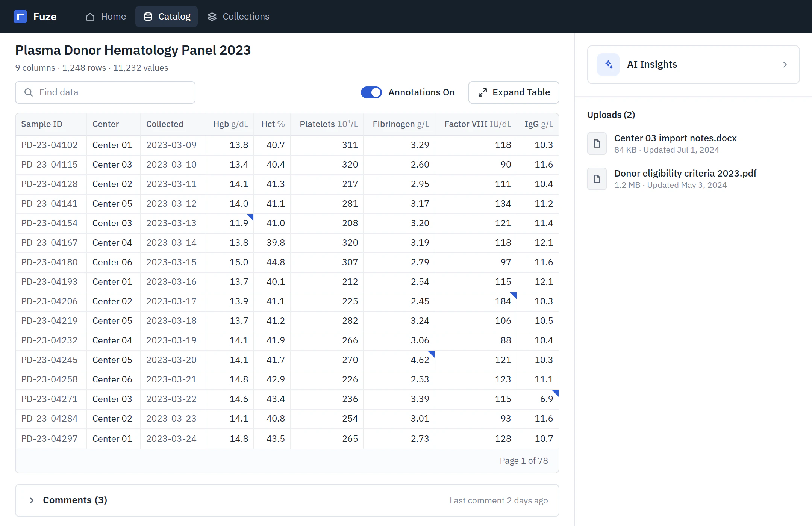Click the Expand Table button
Screen dimensions: 812x526
[514, 92]
